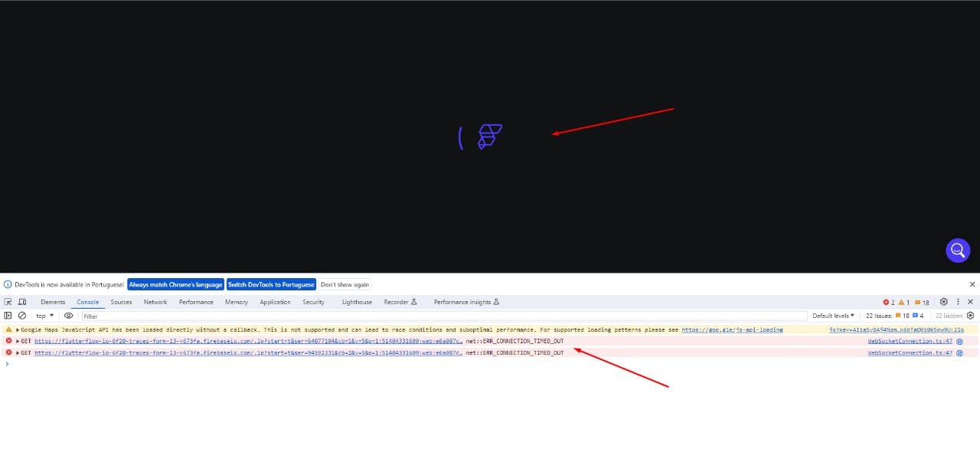Click the 22 Issues counter in console toolbar
This screenshot has width=980, height=462.
click(x=894, y=316)
